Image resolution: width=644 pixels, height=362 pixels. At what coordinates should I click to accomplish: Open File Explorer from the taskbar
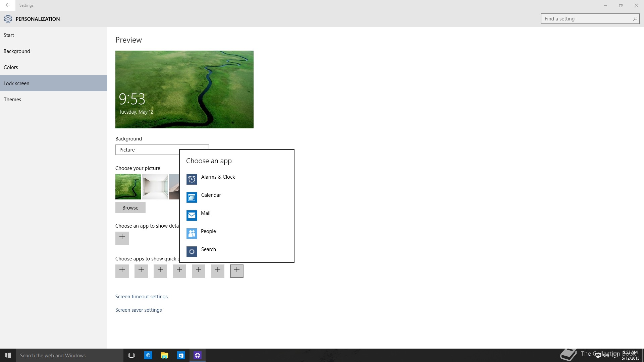pyautogui.click(x=164, y=355)
